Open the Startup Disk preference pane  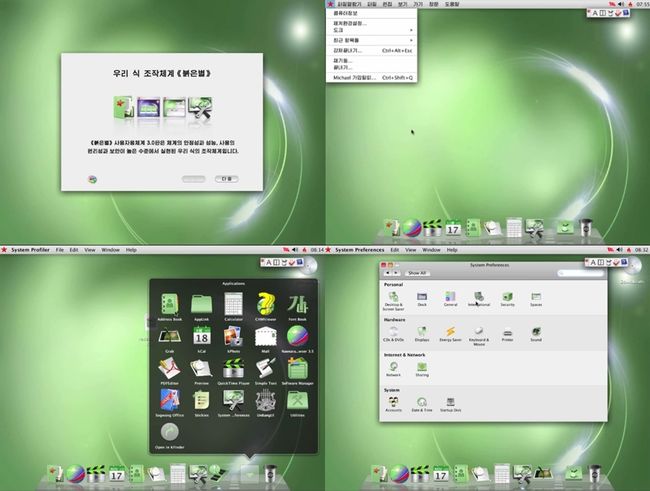coord(451,401)
